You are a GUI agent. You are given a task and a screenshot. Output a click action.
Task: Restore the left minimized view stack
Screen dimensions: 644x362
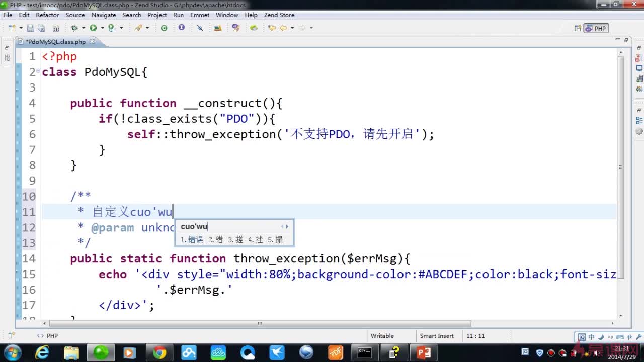pyautogui.click(x=7, y=48)
